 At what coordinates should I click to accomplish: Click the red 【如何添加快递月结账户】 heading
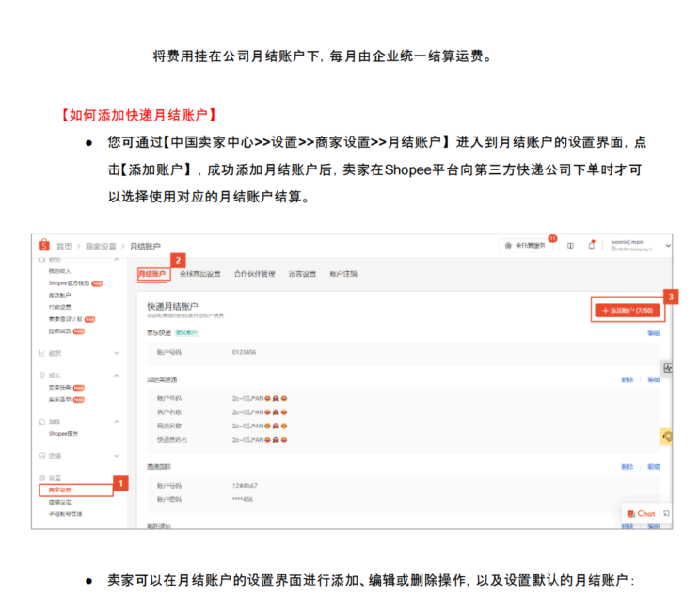(139, 115)
